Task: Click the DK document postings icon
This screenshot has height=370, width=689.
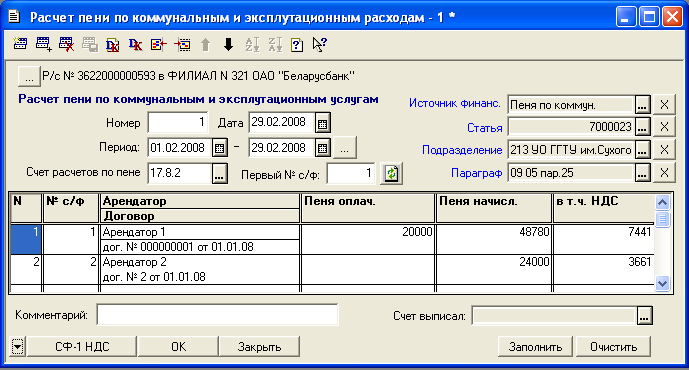Action: [x=112, y=44]
